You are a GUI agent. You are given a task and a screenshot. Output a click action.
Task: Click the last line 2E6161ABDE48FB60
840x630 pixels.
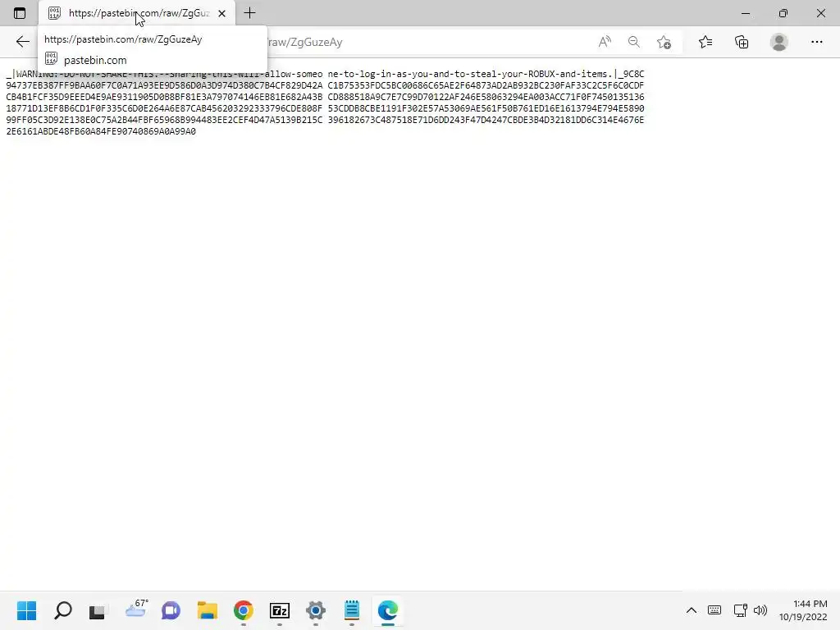(101, 131)
